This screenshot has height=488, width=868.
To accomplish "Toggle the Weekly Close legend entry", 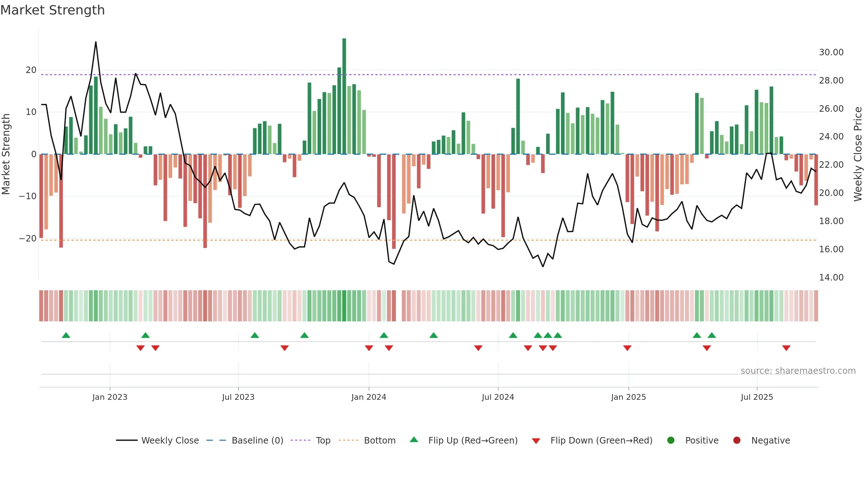I will [157, 440].
